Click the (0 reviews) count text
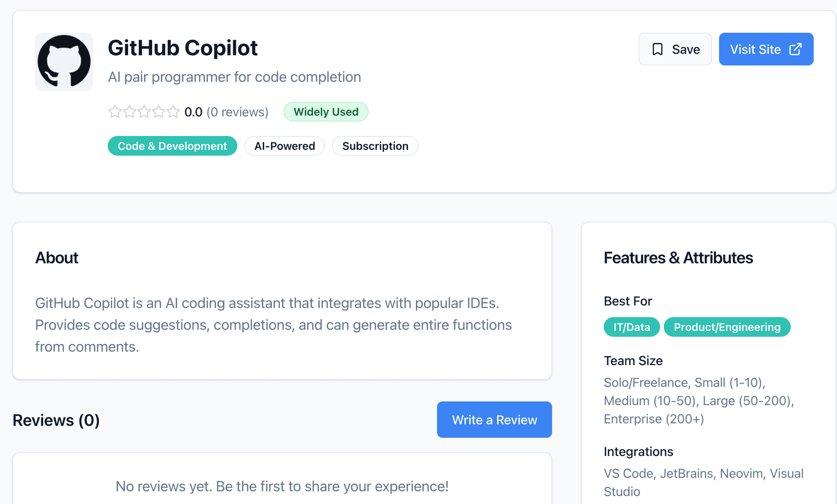The image size is (837, 504). tap(238, 112)
